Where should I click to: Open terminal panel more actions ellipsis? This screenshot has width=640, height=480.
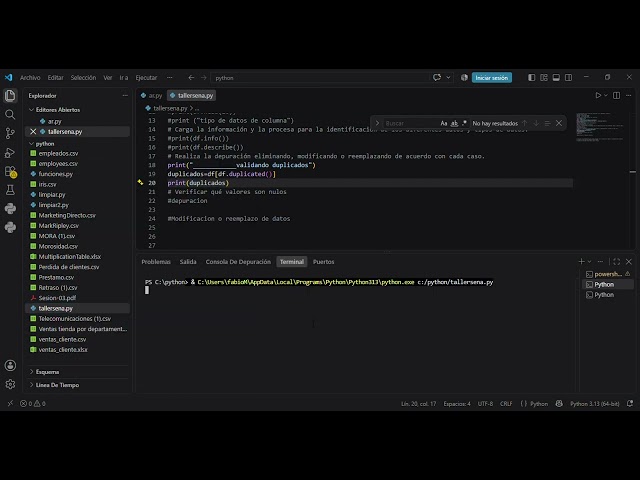[600, 262]
